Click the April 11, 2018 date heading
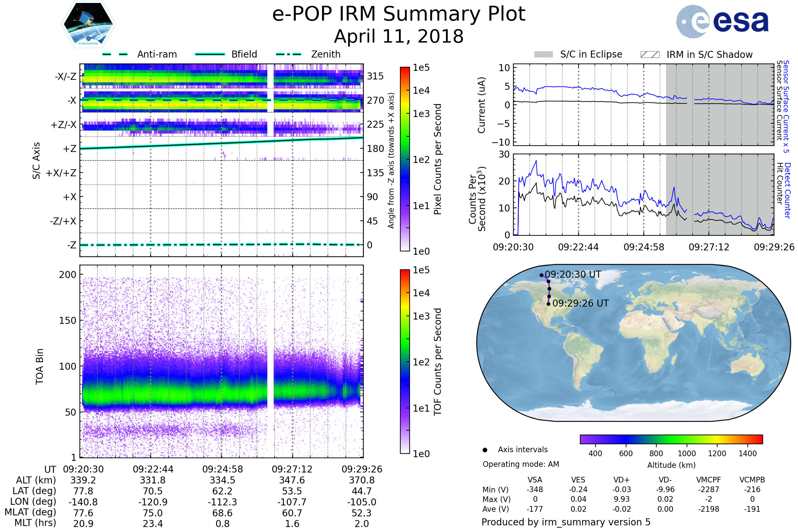The height and width of the screenshot is (532, 798). point(399,36)
